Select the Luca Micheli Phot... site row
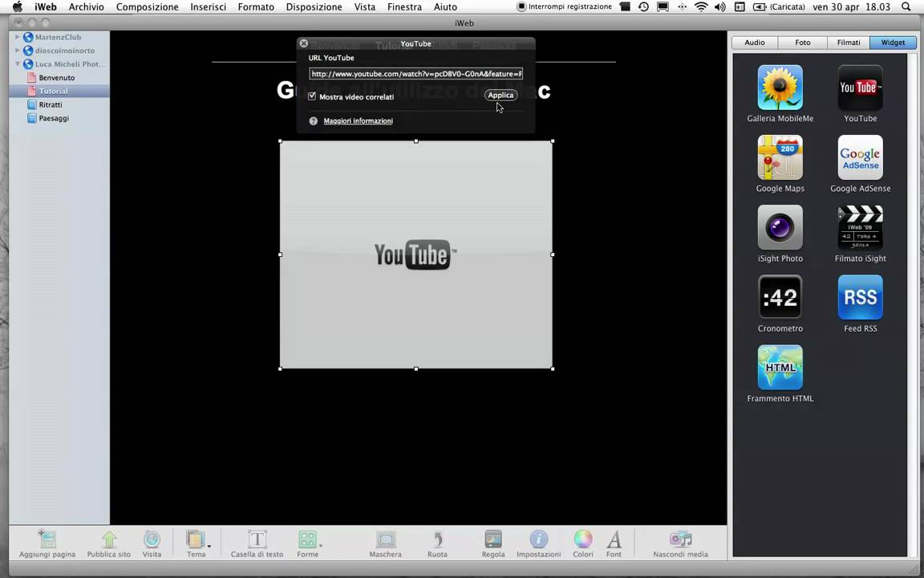This screenshot has width=924, height=578. (x=59, y=64)
